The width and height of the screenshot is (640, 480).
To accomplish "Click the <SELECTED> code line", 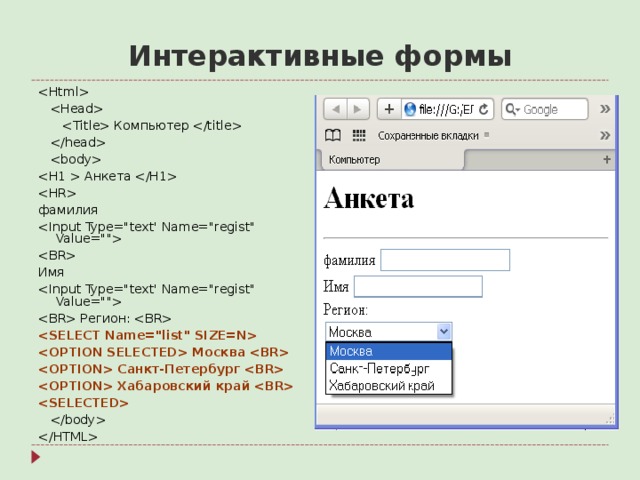I will 83,403.
